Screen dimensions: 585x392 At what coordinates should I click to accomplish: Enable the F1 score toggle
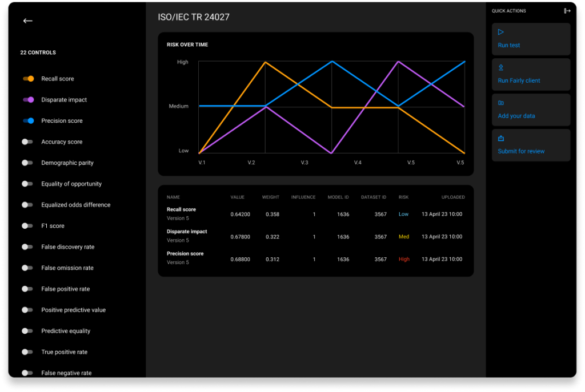tap(27, 226)
